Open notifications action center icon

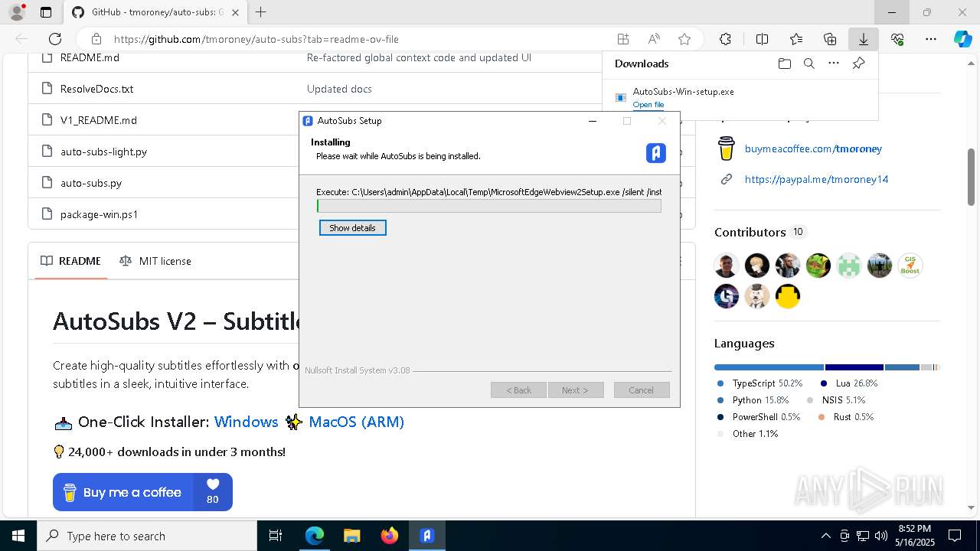(955, 536)
